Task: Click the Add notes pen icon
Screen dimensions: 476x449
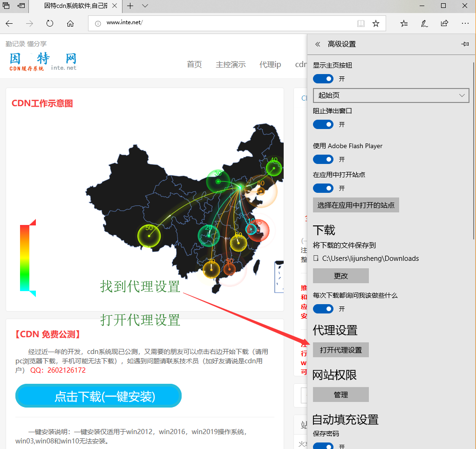Action: (x=424, y=23)
